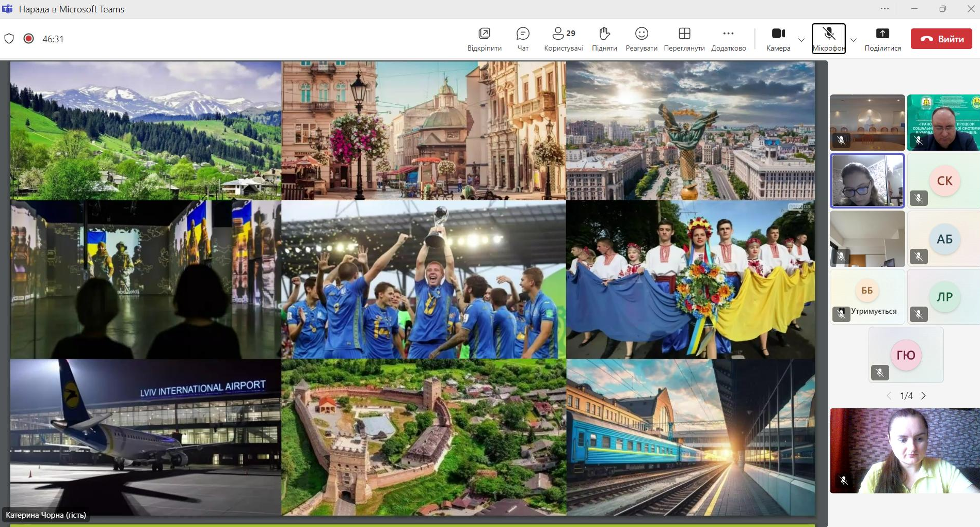Click the Утримується status label
980x527 pixels.
point(874,311)
